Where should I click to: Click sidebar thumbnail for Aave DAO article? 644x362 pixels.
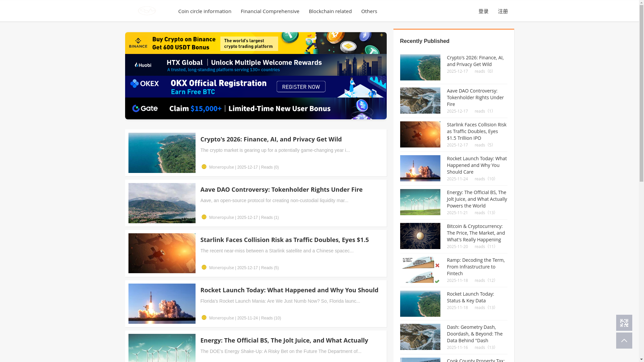coord(420,101)
